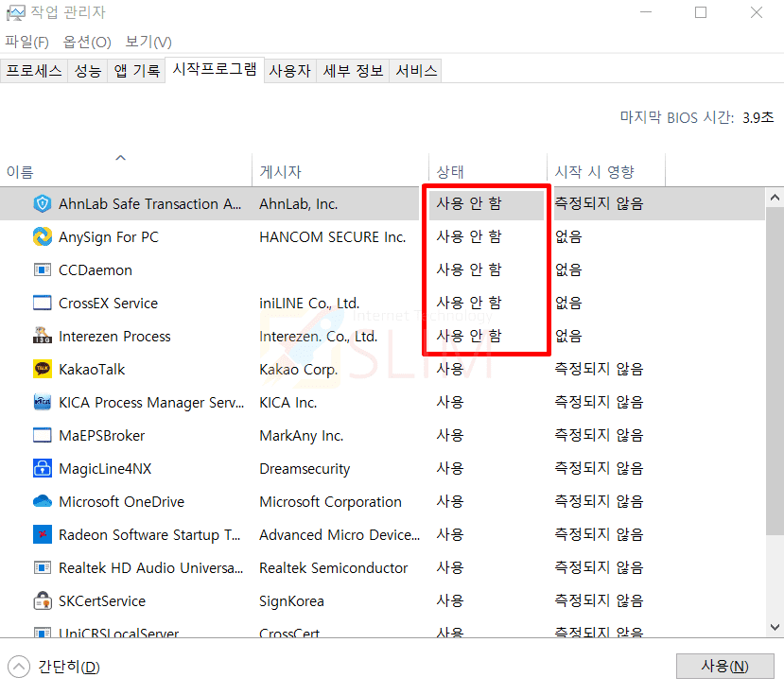Viewport: 784px width, 695px height.
Task: Select the Microsoft OneDrive entry
Action: (121, 501)
